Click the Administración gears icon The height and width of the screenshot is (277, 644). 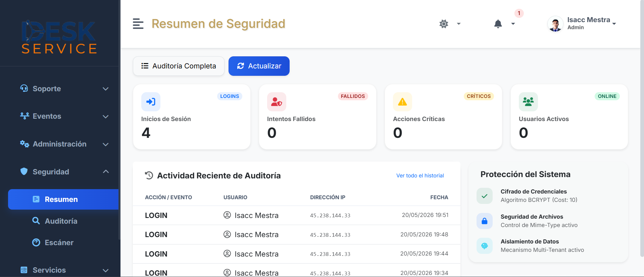pos(24,144)
